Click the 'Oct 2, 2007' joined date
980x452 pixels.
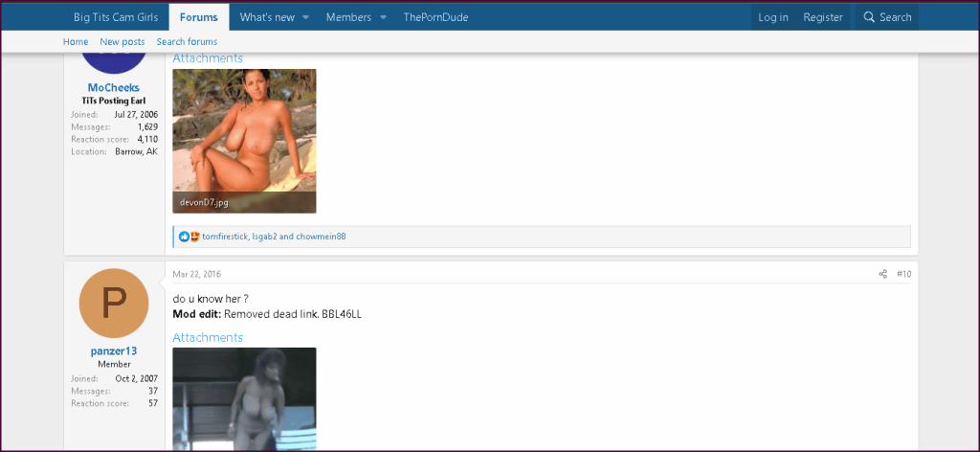click(x=137, y=378)
